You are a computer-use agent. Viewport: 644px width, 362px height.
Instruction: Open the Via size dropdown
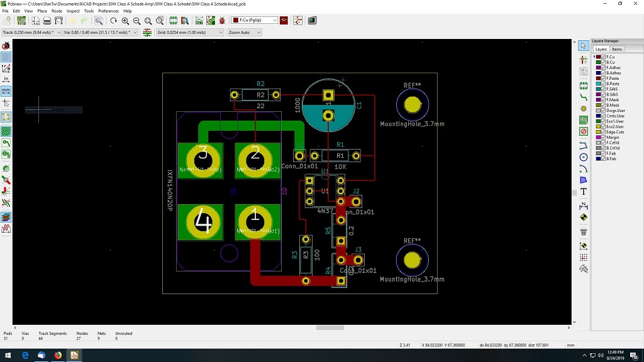[100, 32]
